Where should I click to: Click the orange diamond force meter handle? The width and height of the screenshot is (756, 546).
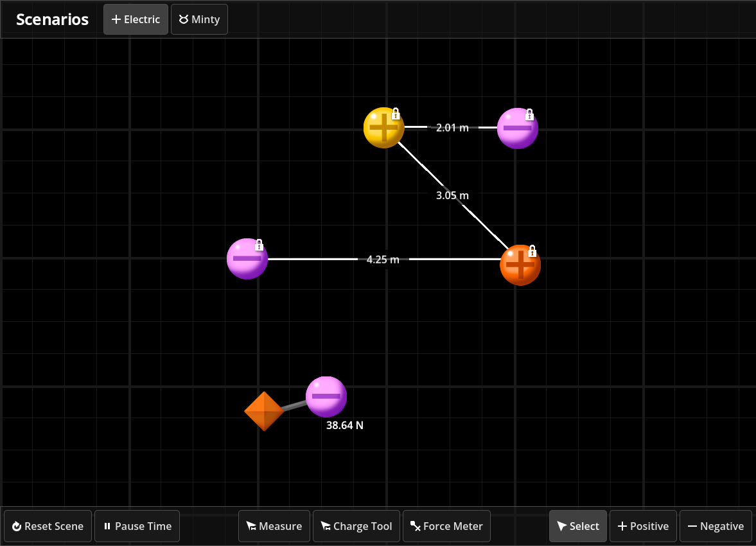click(264, 412)
